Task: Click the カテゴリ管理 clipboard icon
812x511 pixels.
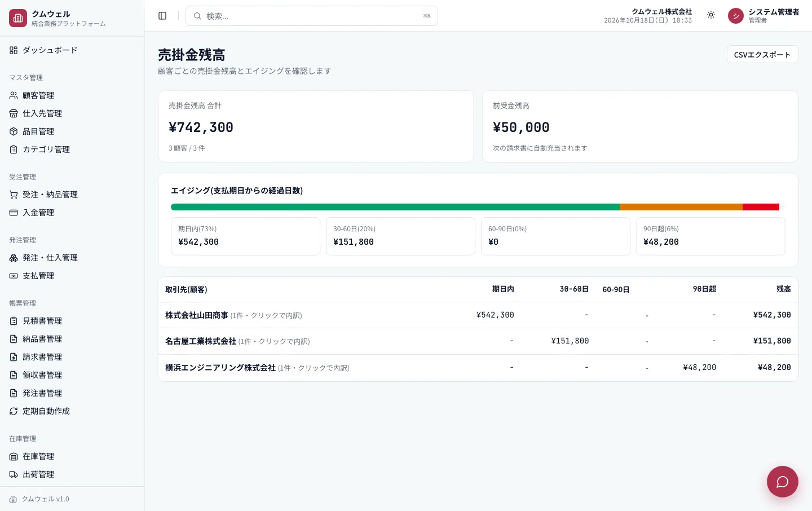Action: [14, 149]
